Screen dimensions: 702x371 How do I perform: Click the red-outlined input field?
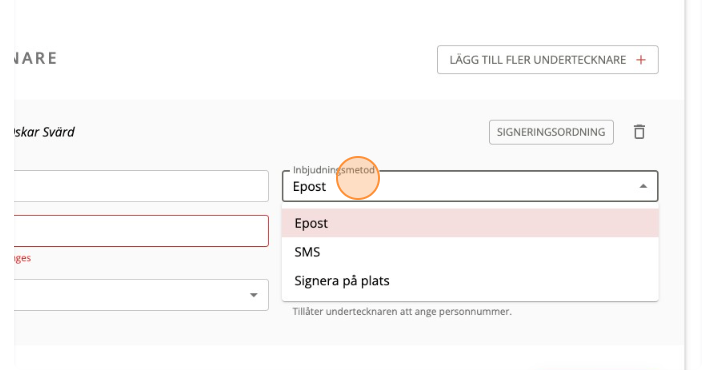click(x=141, y=231)
